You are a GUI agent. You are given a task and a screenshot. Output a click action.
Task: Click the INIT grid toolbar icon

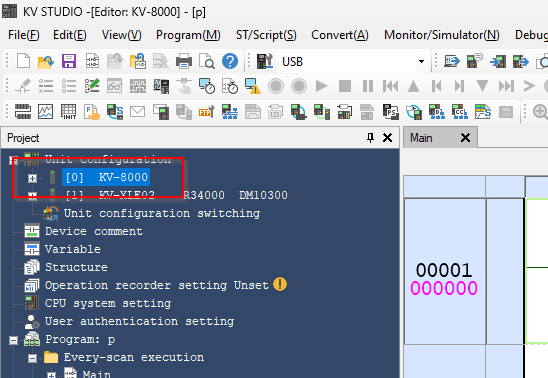click(68, 112)
